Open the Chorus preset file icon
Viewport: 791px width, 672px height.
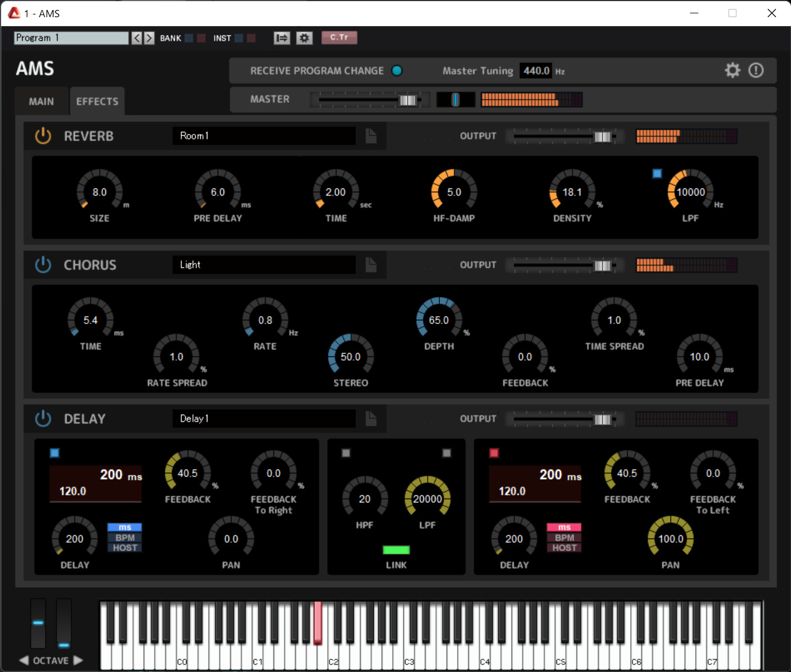pos(371,265)
